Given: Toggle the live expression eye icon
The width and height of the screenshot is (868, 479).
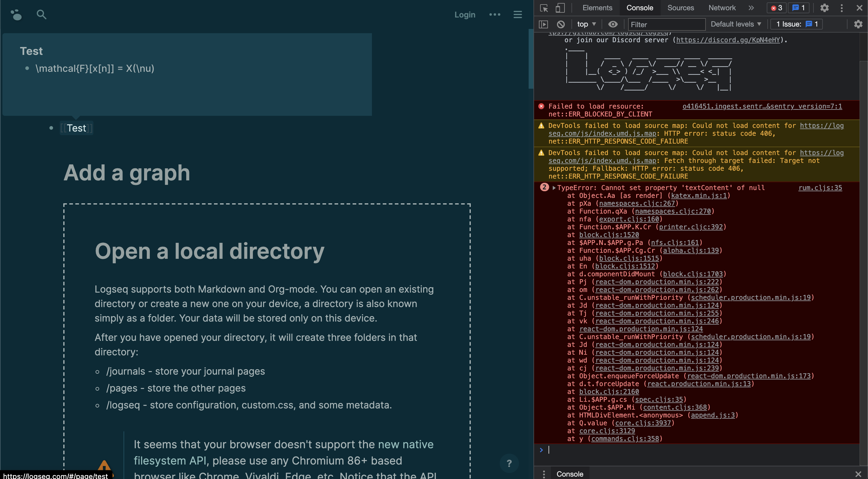Looking at the screenshot, I should coord(613,24).
